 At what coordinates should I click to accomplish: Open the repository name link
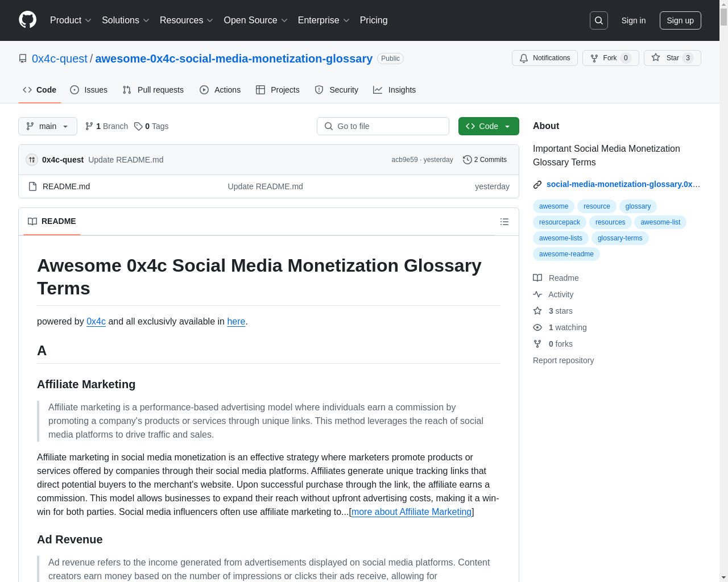tap(234, 59)
